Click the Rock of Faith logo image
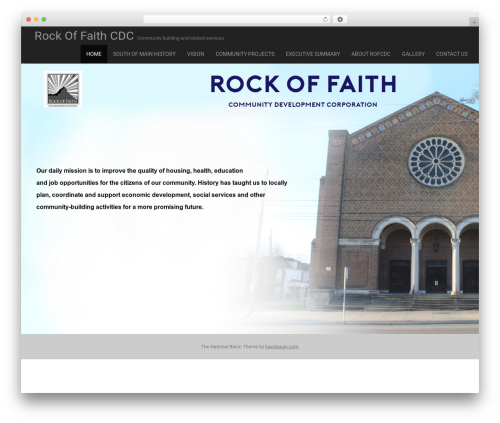The height and width of the screenshot is (423, 500). click(x=63, y=89)
